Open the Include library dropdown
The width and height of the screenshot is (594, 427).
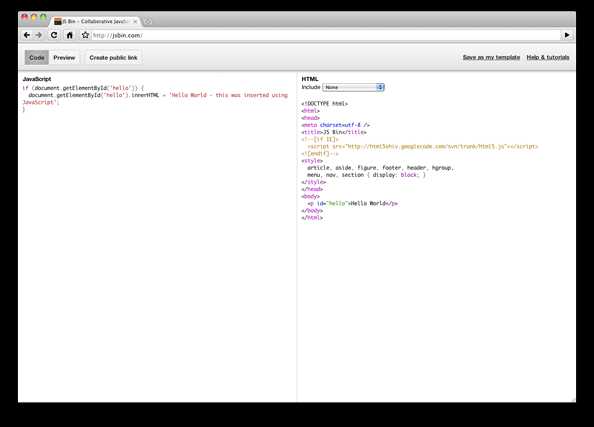tap(353, 87)
